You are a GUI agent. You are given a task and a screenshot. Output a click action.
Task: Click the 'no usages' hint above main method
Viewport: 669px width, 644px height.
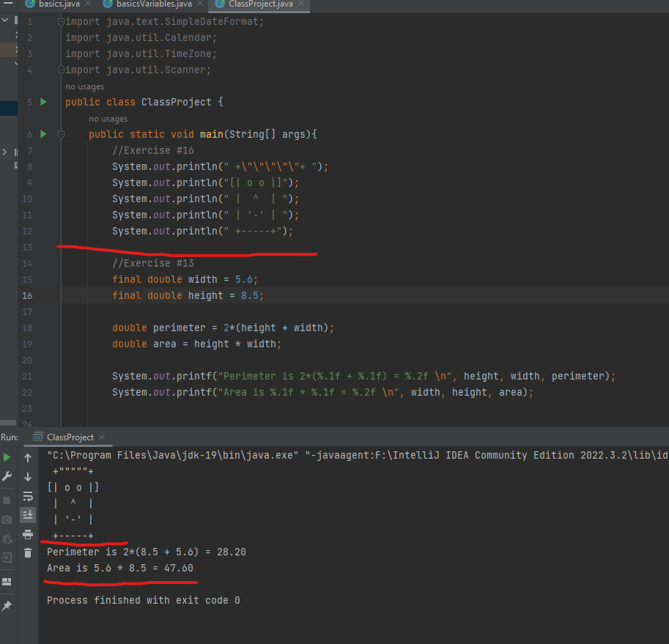click(x=108, y=119)
